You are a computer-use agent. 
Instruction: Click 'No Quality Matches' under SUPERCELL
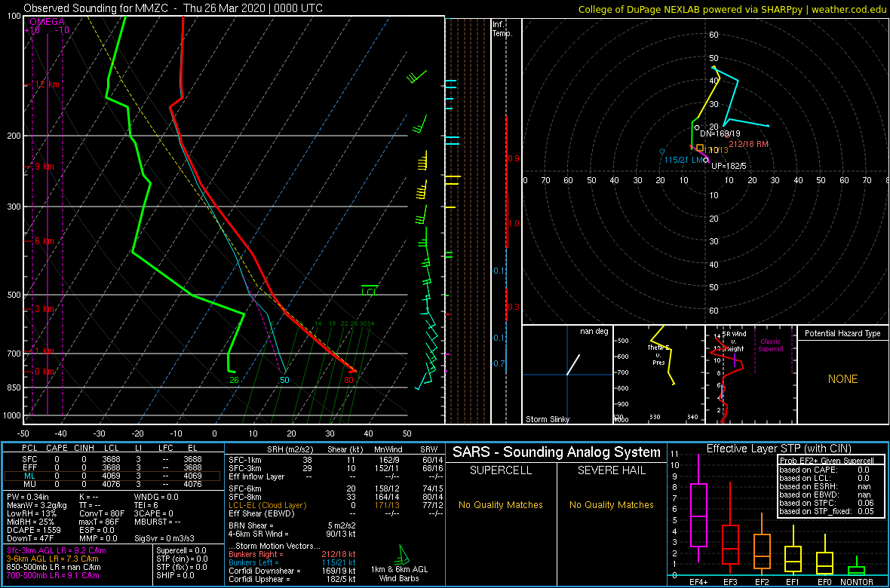click(x=501, y=505)
